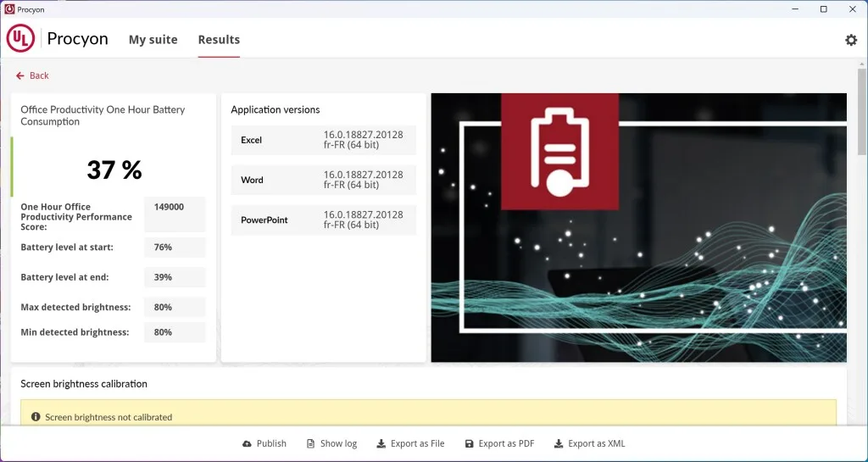Click the 37 % battery consumption score
Viewport: 868px width, 462px height.
click(114, 170)
